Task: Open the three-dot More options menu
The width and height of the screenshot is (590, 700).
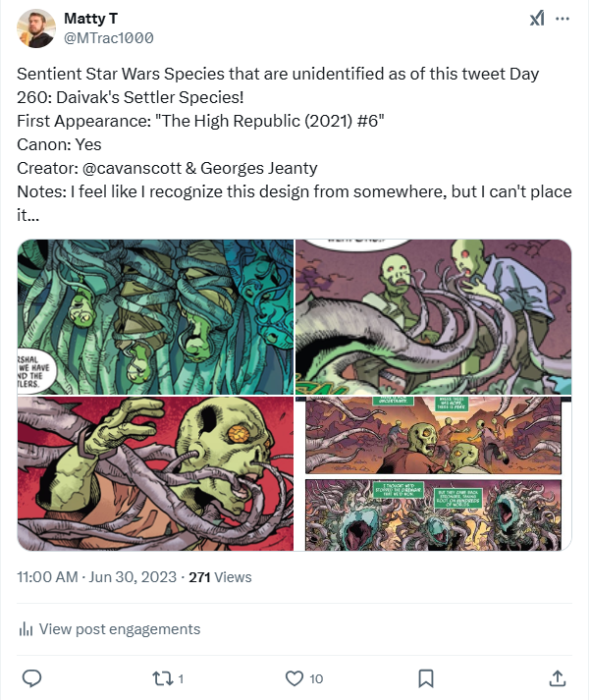Action: coord(563,19)
